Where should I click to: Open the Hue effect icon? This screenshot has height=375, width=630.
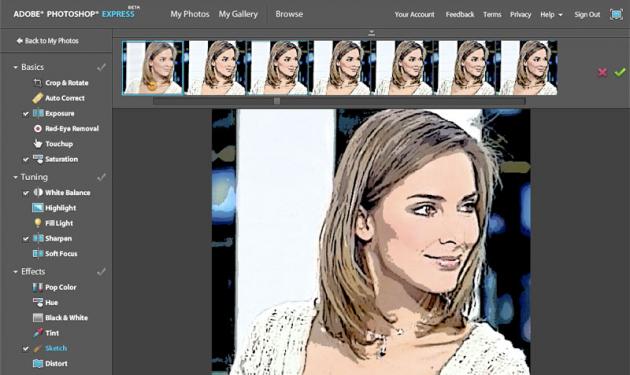38,302
